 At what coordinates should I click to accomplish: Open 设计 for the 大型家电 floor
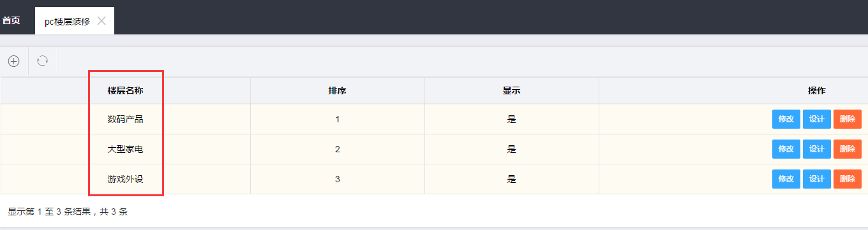point(817,149)
